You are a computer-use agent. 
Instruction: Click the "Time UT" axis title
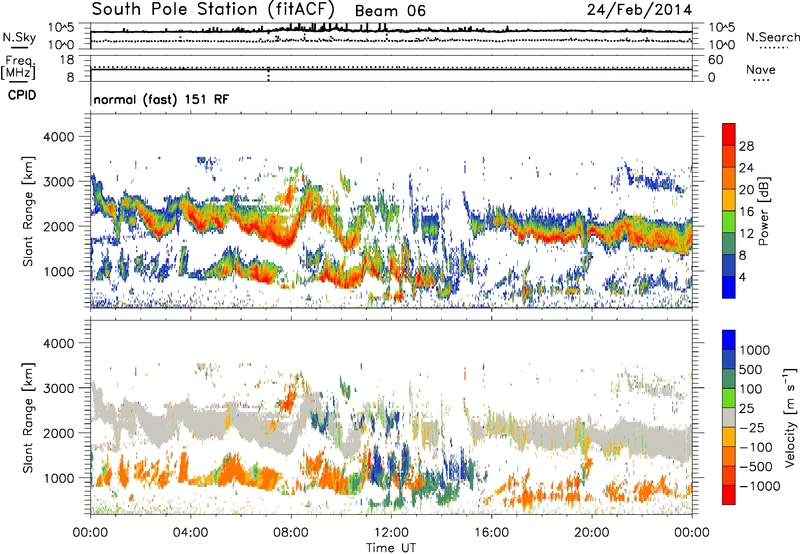pyautogui.click(x=391, y=548)
